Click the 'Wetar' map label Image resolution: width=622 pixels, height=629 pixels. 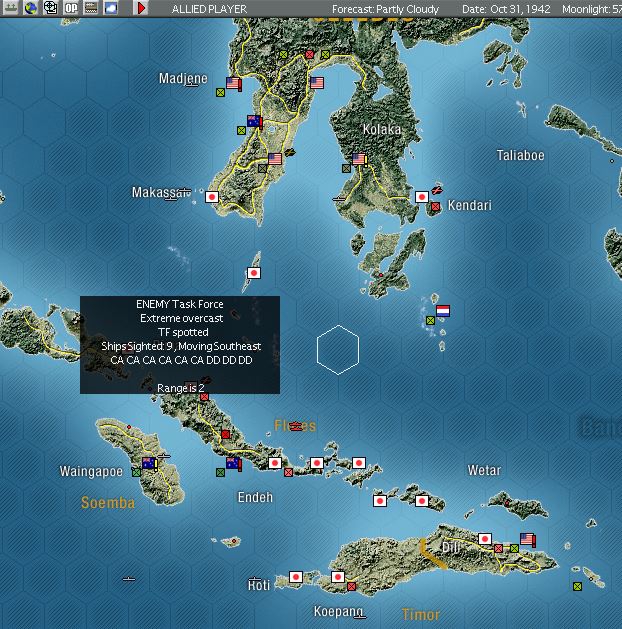pyautogui.click(x=484, y=470)
